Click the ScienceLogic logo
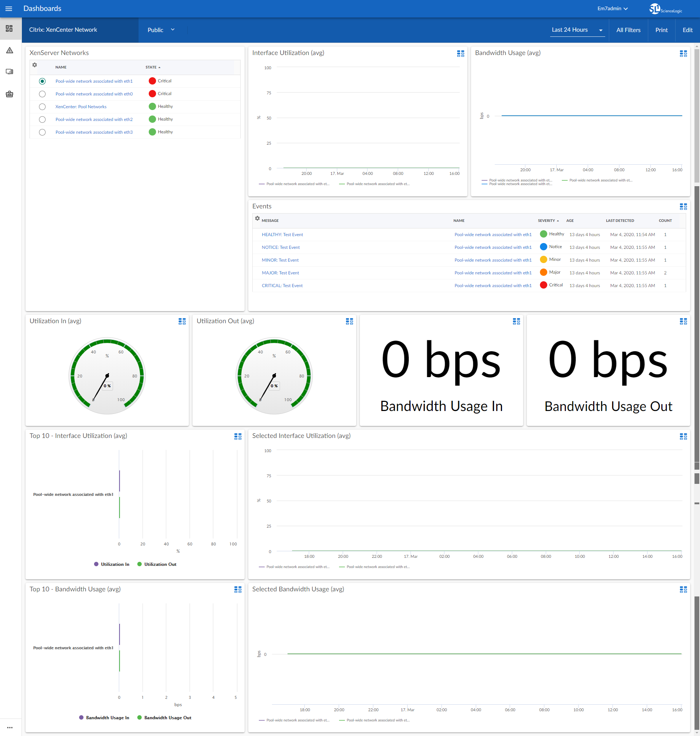Screen dimensions: 700x736 tap(666, 9)
